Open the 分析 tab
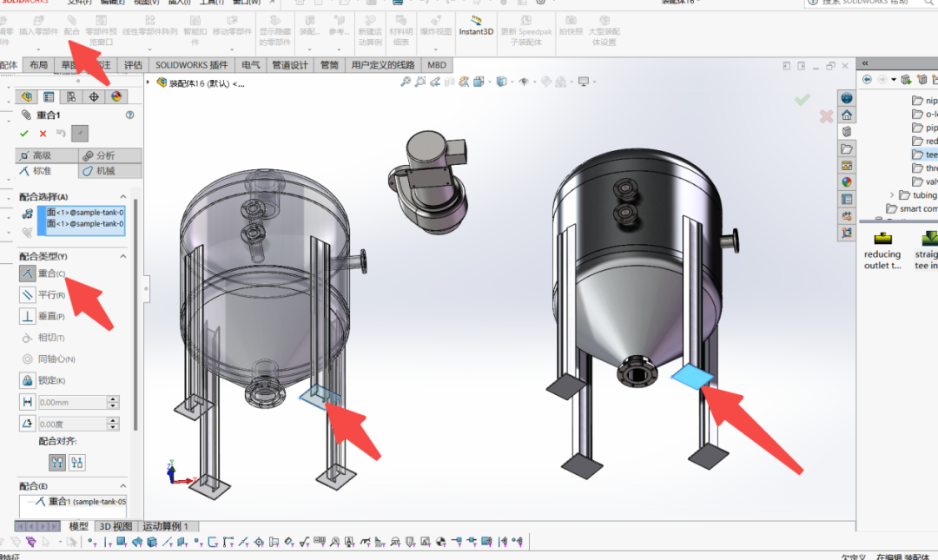 (x=110, y=155)
